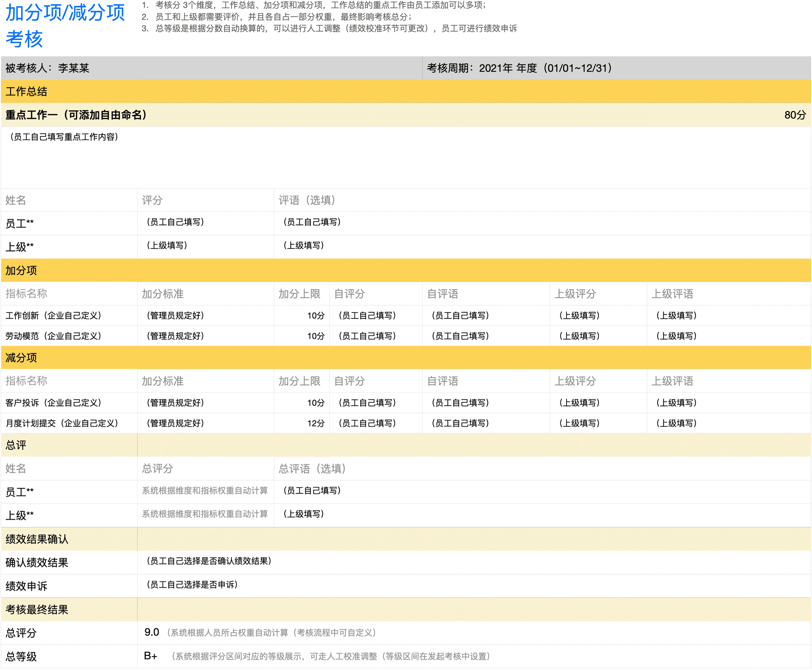812x670 pixels.
Task: Select the 考核周期 2021年 年度 cell
Action: pos(617,68)
